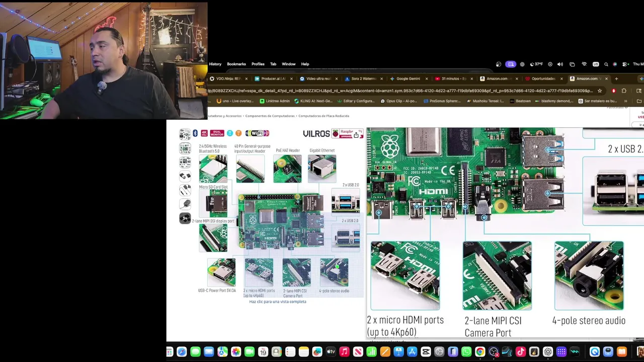Select the power adapter thumbnail
The width and height of the screenshot is (644, 362).
pyautogui.click(x=185, y=204)
